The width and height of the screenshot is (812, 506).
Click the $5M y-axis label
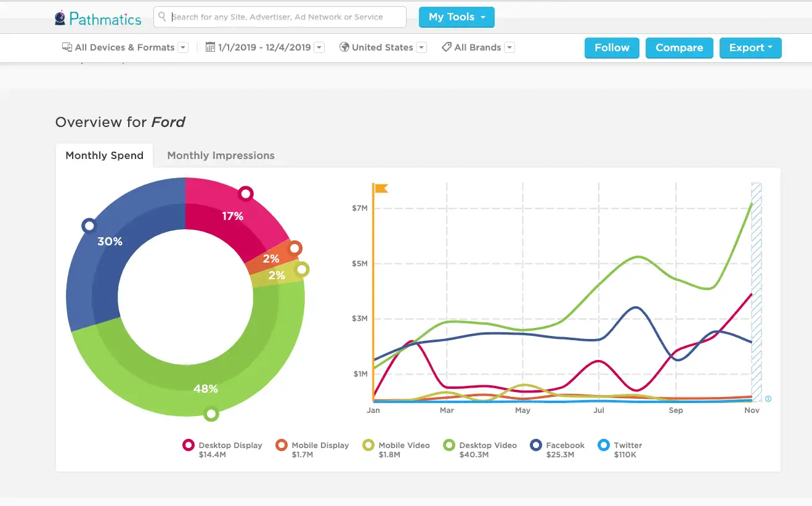[360, 264]
